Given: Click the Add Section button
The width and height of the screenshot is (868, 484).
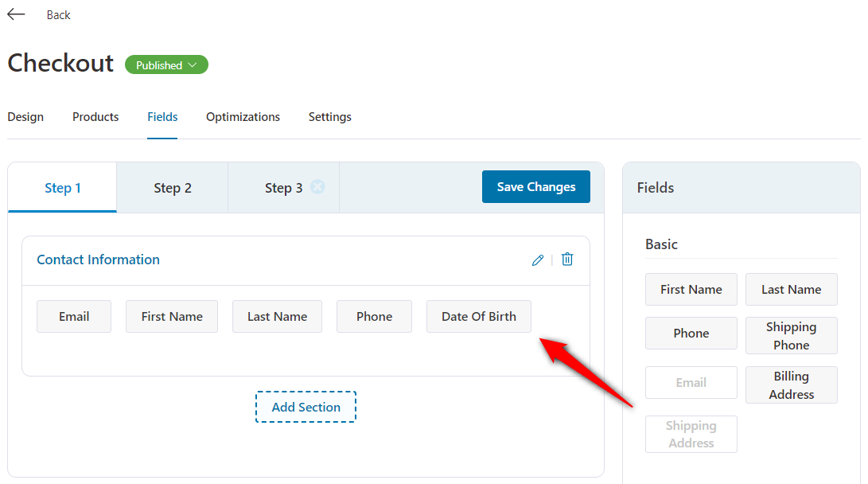Looking at the screenshot, I should coord(306,407).
